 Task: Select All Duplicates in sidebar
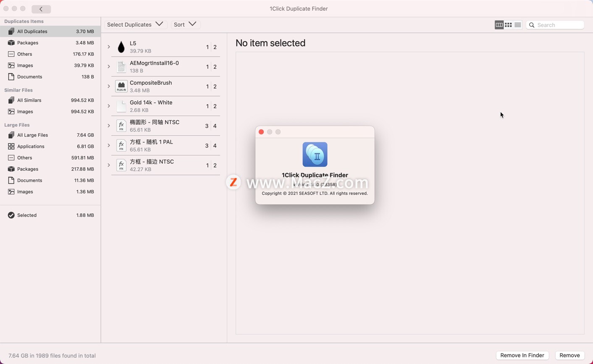[x=50, y=31]
